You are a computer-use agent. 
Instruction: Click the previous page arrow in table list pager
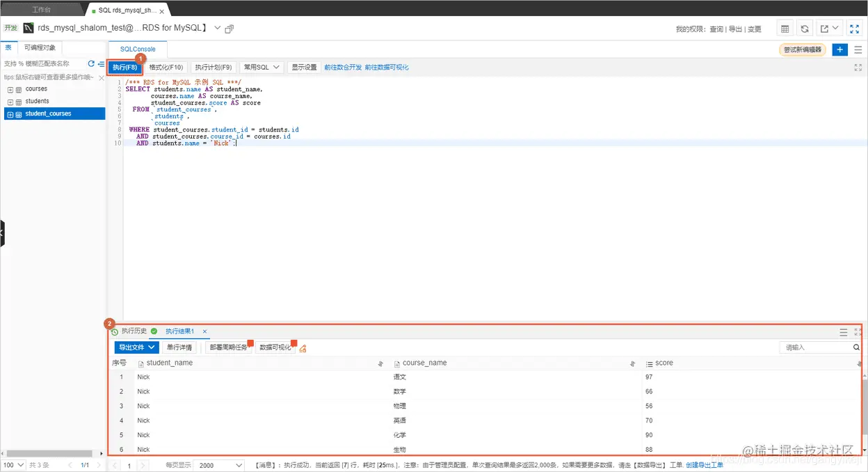pyautogui.click(x=70, y=465)
